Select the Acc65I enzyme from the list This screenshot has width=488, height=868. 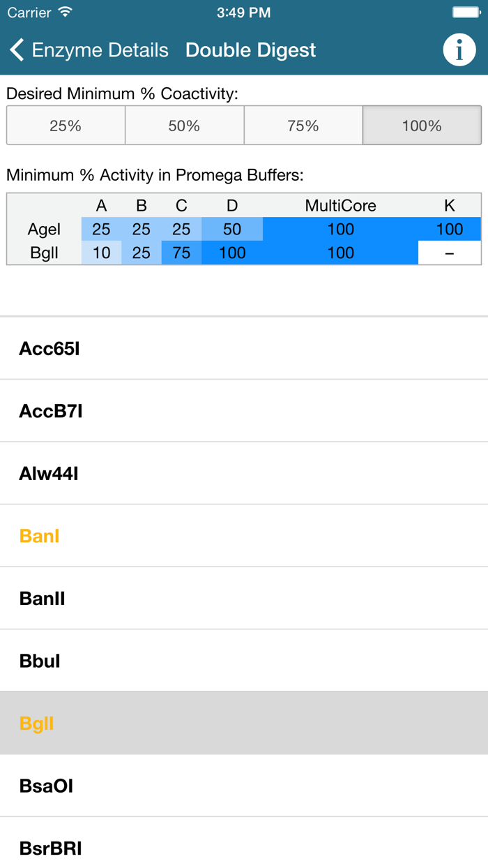pos(244,348)
